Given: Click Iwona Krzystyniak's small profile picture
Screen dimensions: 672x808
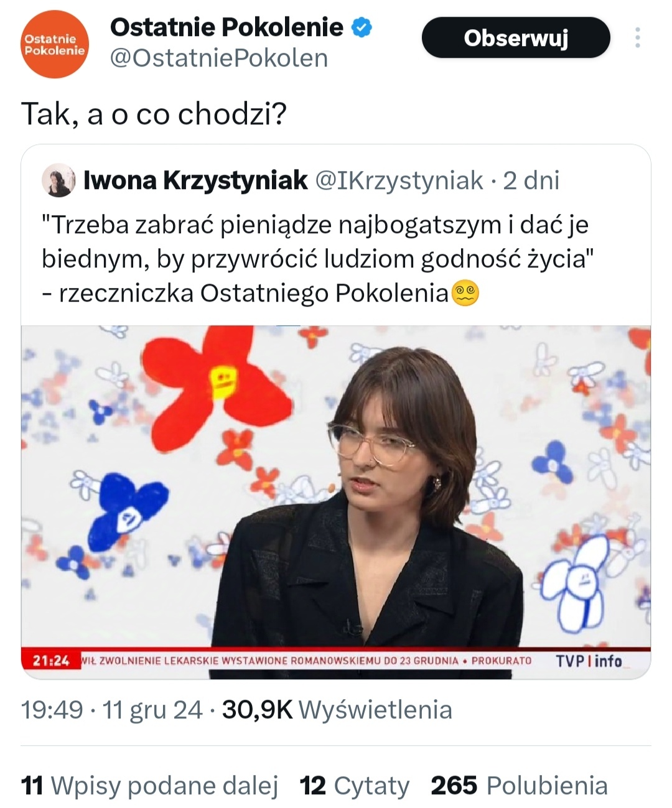Looking at the screenshot, I should pyautogui.click(x=58, y=181).
